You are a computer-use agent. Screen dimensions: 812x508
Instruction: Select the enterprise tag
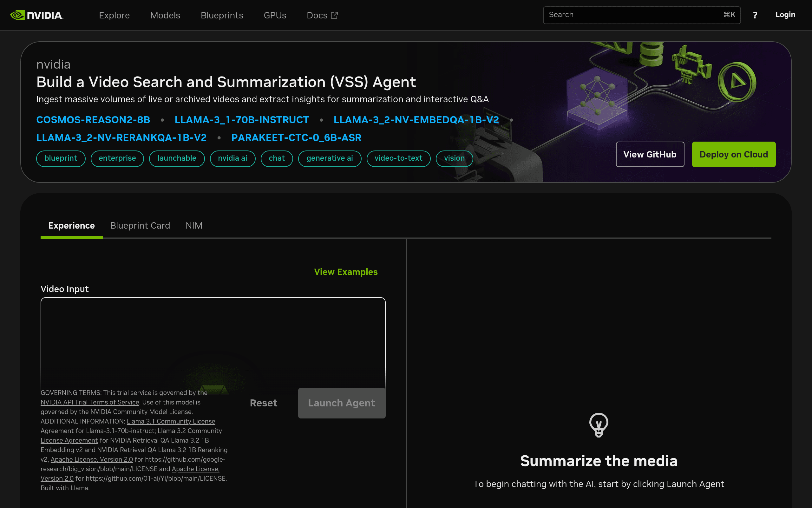coord(117,158)
